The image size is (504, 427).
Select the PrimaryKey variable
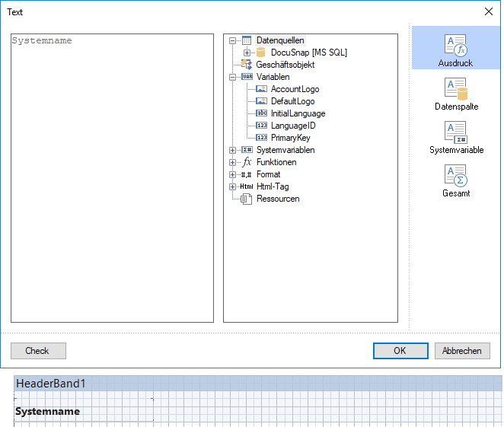(x=291, y=138)
